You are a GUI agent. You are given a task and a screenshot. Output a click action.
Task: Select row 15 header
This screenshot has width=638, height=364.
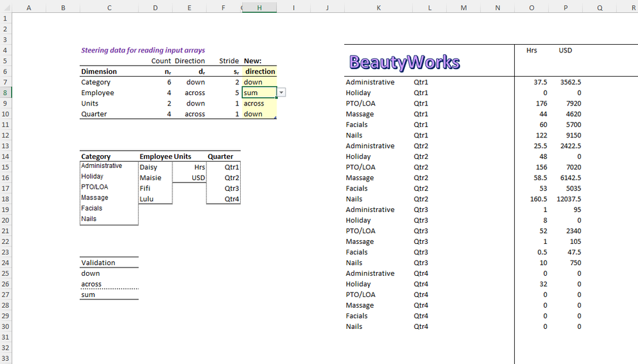(5, 167)
